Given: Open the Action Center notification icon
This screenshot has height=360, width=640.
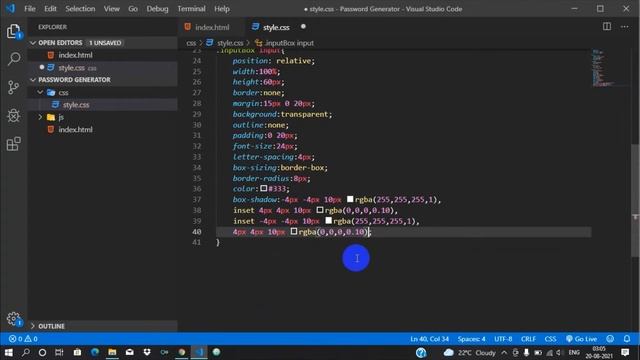Looking at the screenshot, I should coord(625,352).
